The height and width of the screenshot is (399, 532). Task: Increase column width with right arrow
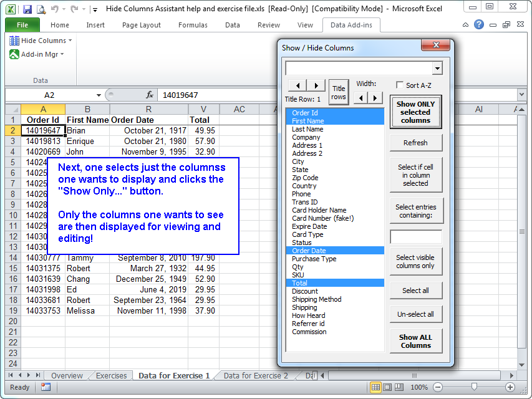click(x=375, y=98)
